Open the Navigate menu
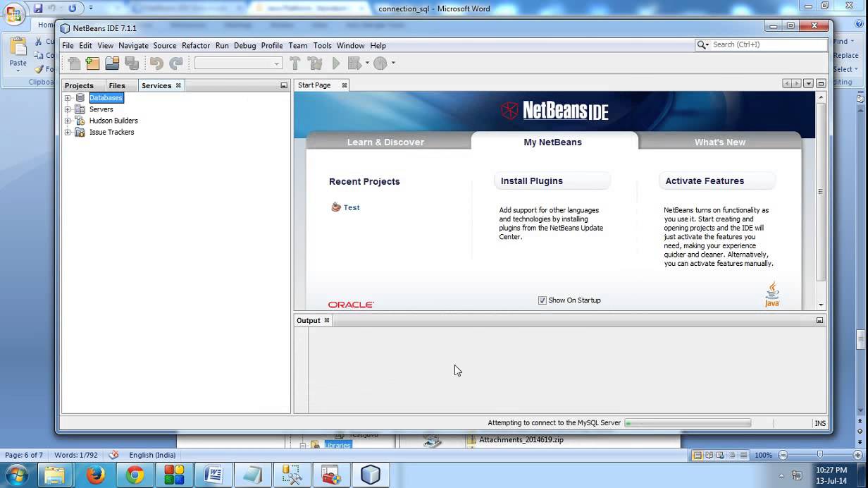This screenshot has width=868, height=488. (x=133, y=45)
